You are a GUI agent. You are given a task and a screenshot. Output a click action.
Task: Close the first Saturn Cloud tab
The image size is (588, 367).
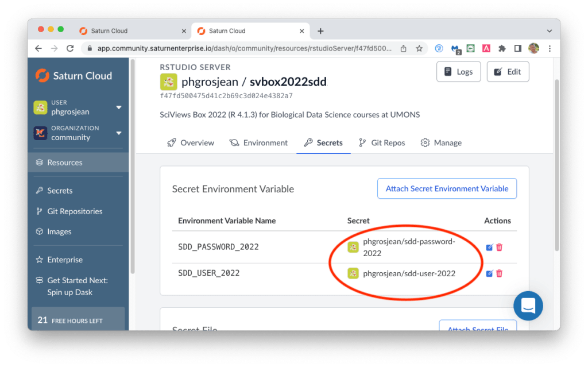tap(184, 31)
